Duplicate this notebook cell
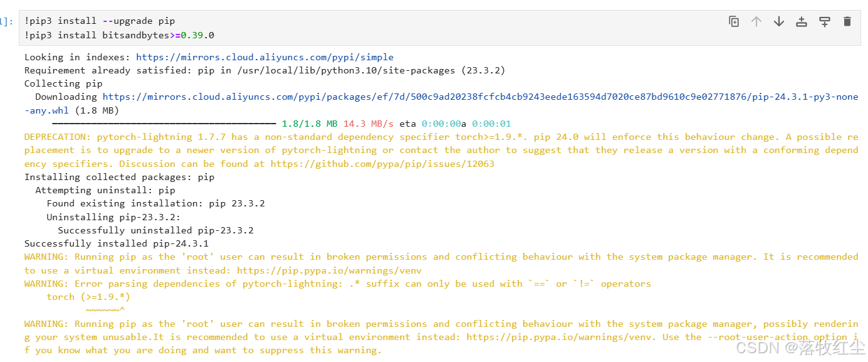The height and width of the screenshot is (362, 868). tap(734, 21)
